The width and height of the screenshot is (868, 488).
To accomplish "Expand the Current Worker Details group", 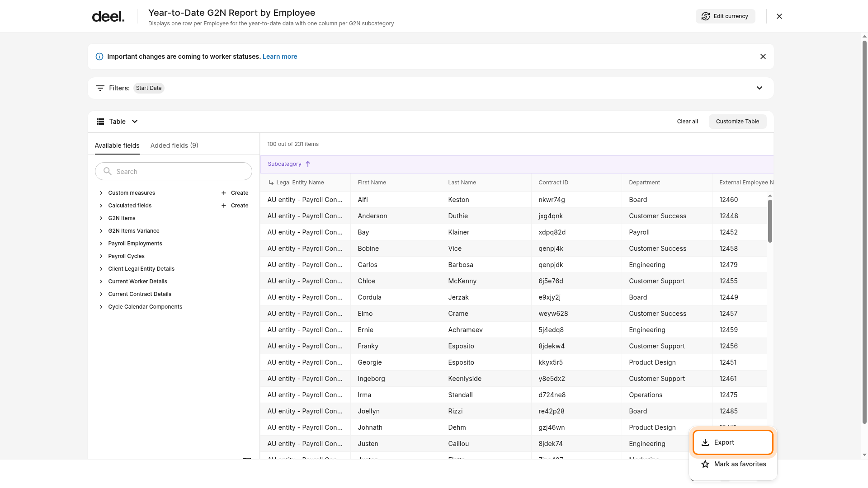I will (x=101, y=282).
